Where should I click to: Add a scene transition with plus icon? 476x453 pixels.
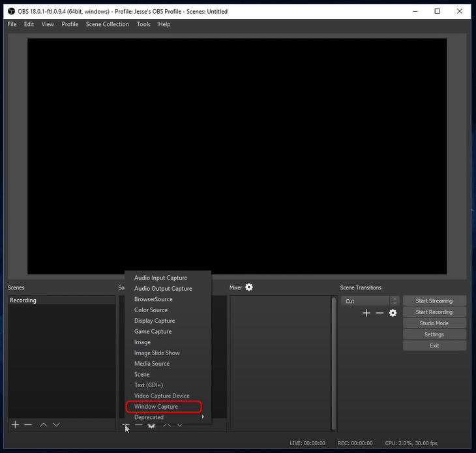366,313
